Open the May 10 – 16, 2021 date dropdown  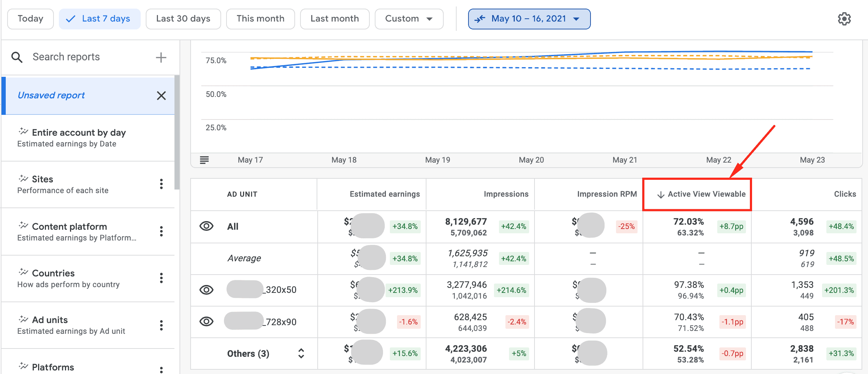[x=529, y=19]
